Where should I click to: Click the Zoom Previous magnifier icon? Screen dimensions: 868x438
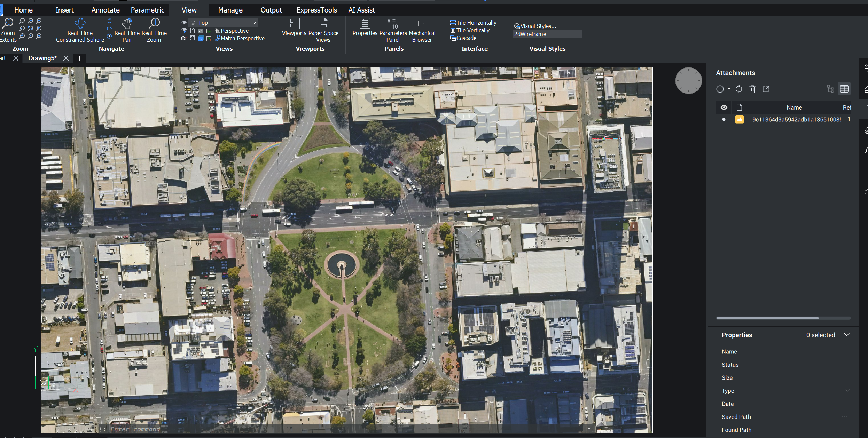point(22,29)
